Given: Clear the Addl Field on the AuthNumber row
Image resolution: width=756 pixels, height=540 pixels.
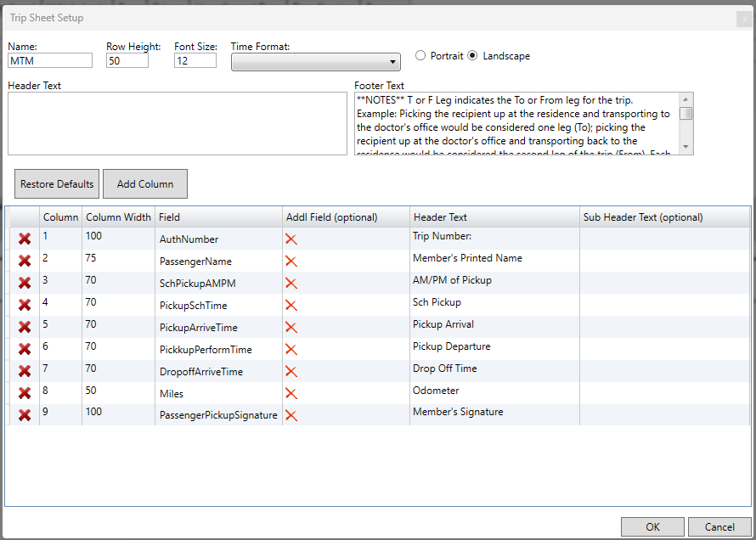Looking at the screenshot, I should [x=292, y=239].
